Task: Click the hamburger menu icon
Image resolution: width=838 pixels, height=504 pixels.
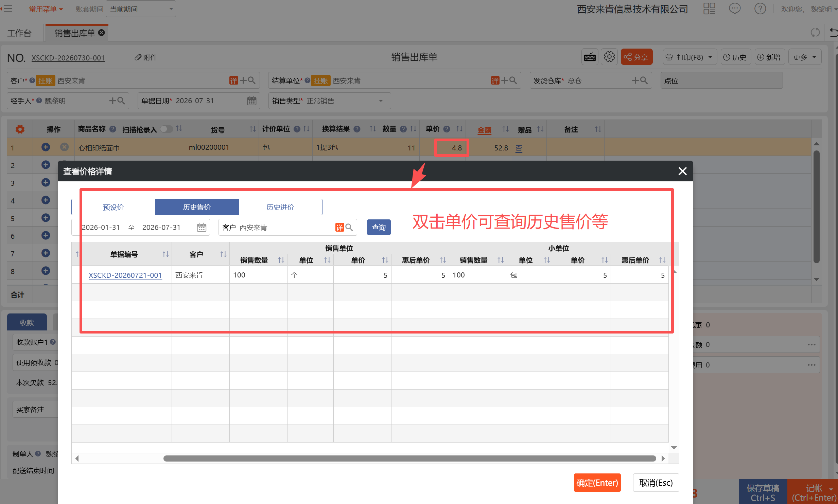Action: (x=7, y=9)
